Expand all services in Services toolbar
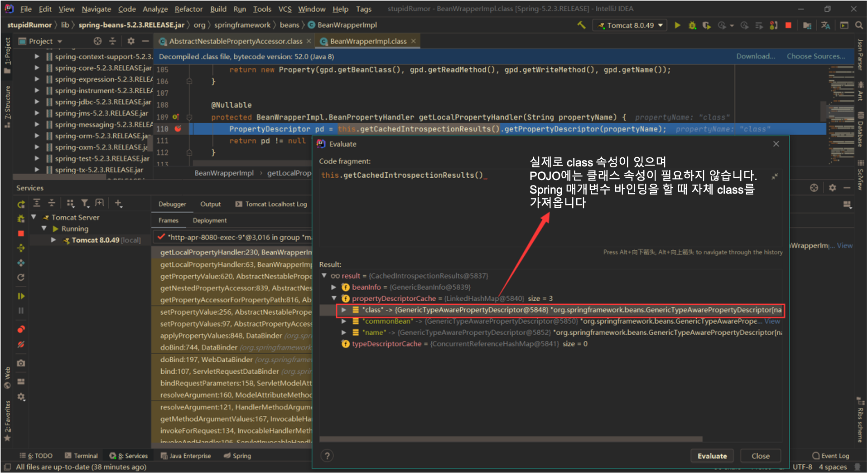The height and width of the screenshot is (473, 868). (x=37, y=203)
